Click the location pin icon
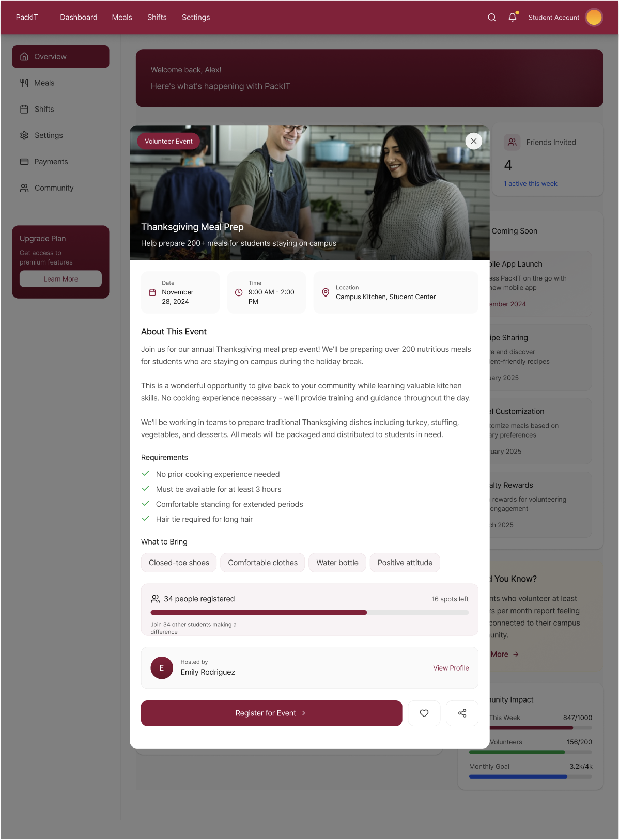This screenshot has height=840, width=619. 326,292
